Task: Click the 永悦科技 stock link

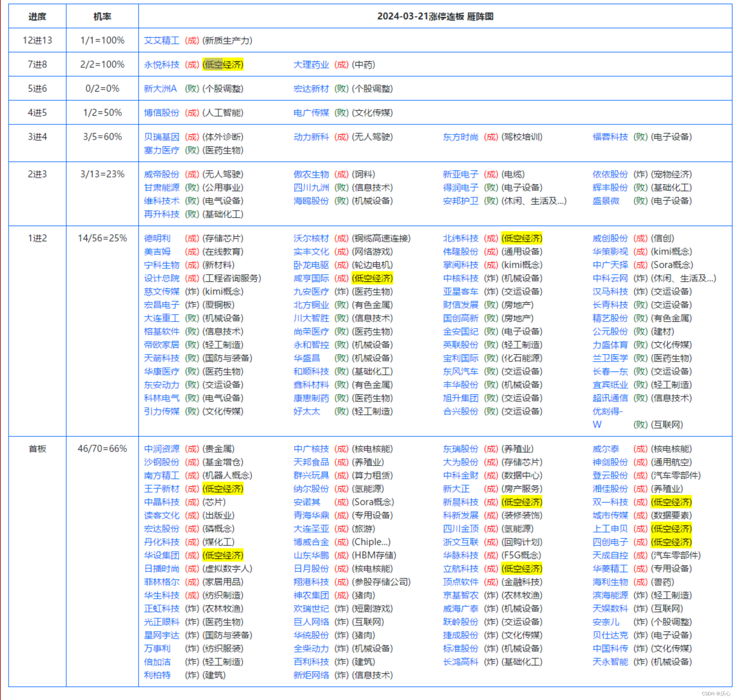Action: tap(162, 65)
